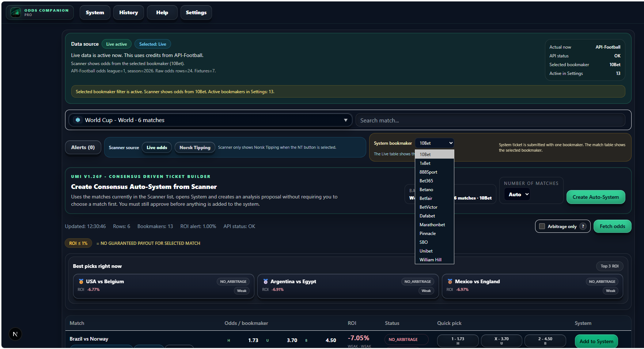
Task: Click the medal icon beside Argentina vs Egypt
Action: coord(266,281)
